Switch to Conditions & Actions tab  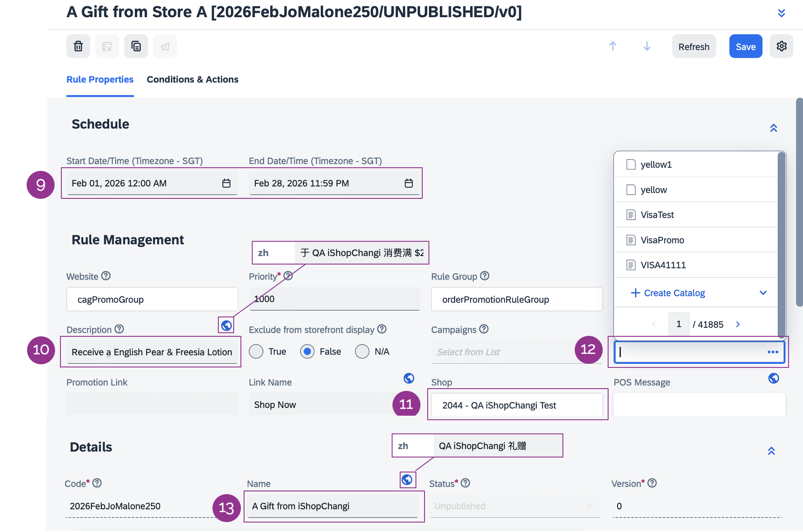193,79
